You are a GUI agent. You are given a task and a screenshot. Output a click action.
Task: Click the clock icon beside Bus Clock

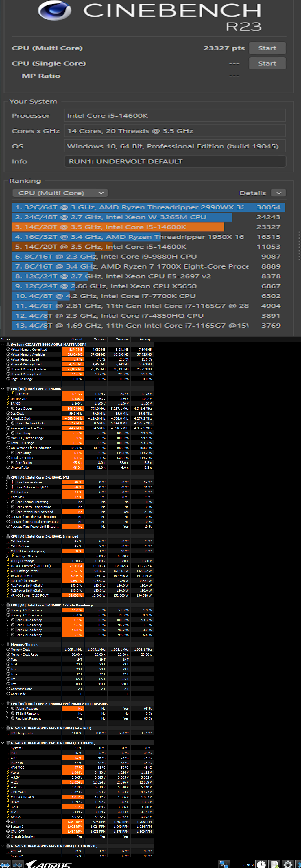pos(8,413)
